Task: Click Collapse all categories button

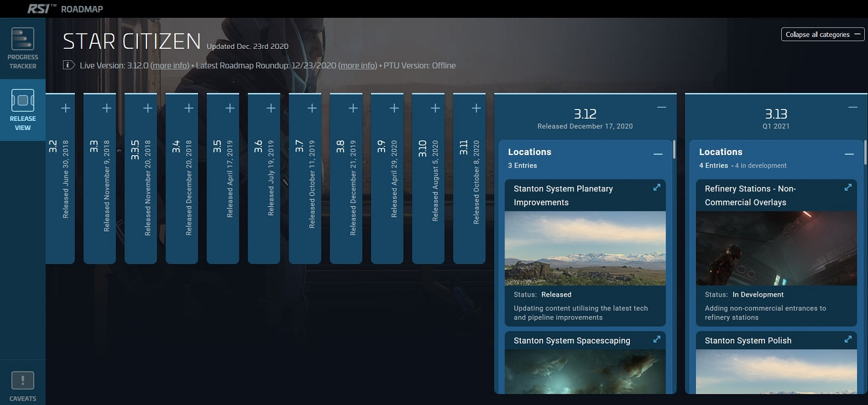Action: point(822,34)
